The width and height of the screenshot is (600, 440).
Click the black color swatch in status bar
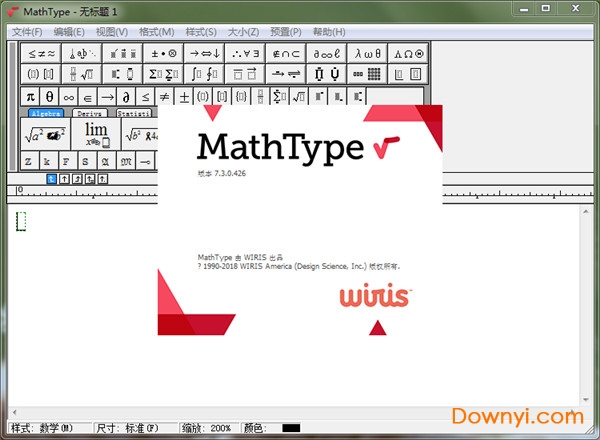tap(291, 428)
